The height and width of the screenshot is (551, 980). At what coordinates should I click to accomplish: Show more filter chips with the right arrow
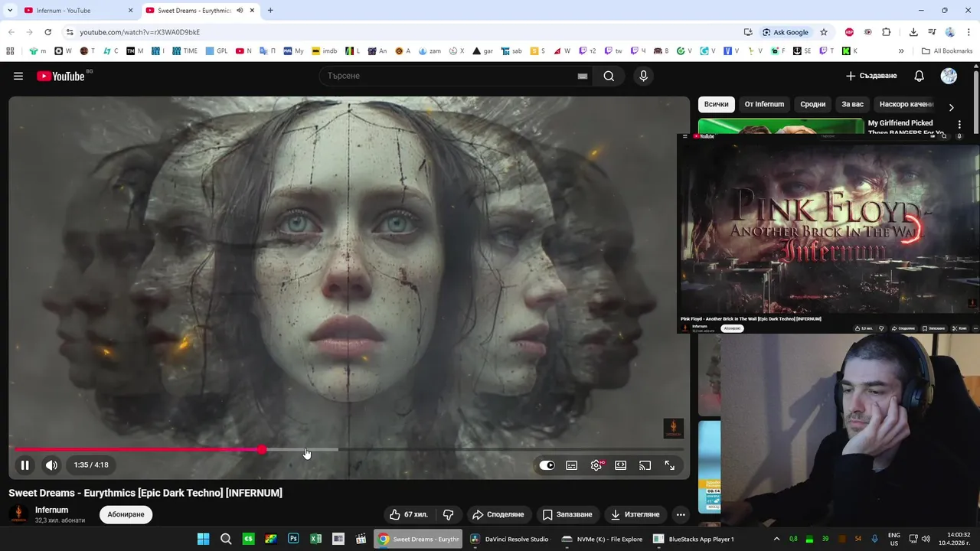(951, 107)
